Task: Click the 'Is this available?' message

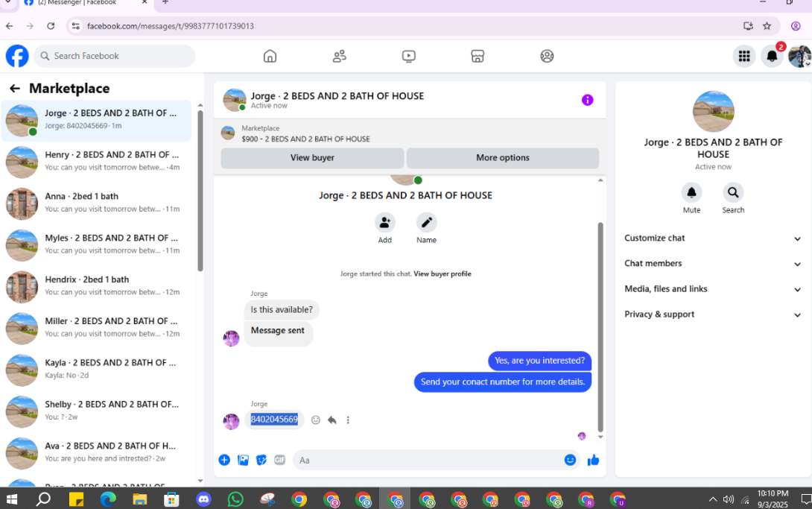Action: pos(282,309)
